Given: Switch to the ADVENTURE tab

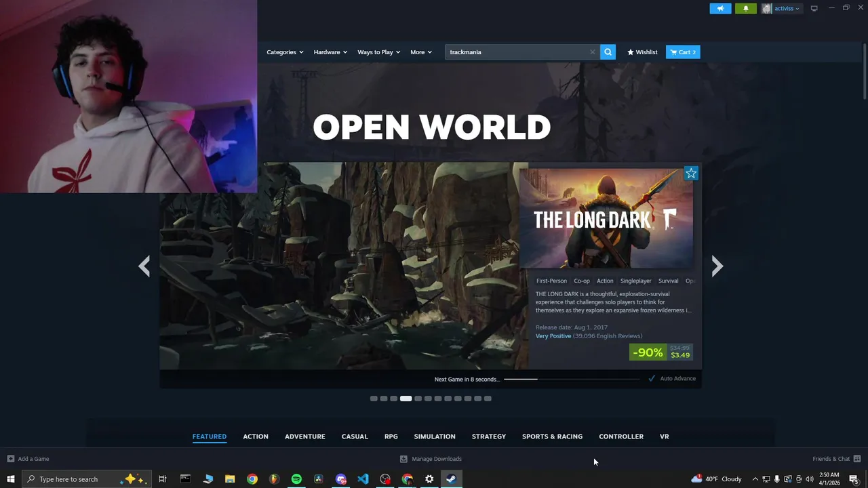Looking at the screenshot, I should pos(305,436).
